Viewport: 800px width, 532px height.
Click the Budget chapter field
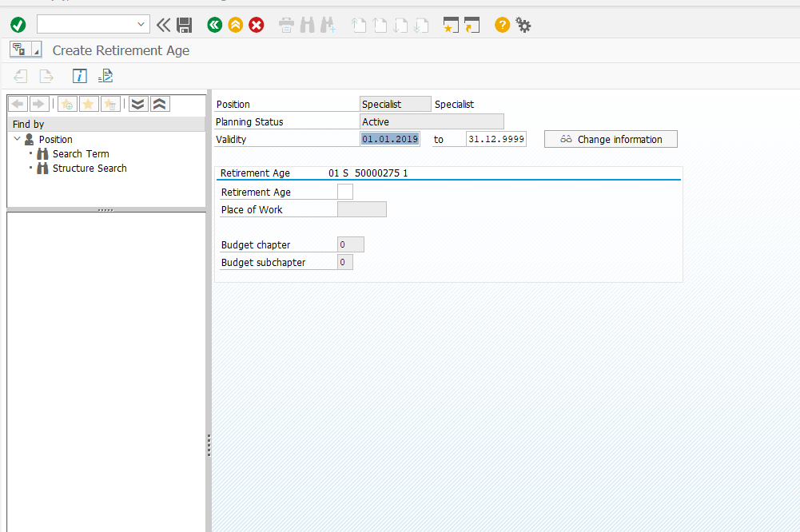click(x=351, y=244)
